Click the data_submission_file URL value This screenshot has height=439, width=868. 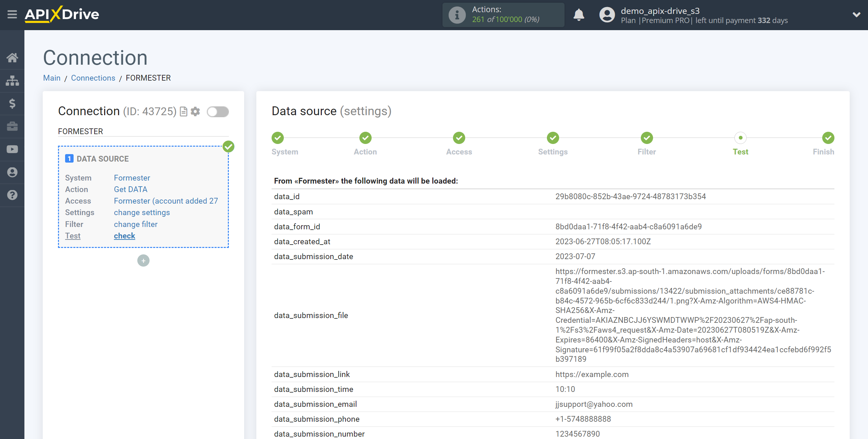click(x=693, y=315)
